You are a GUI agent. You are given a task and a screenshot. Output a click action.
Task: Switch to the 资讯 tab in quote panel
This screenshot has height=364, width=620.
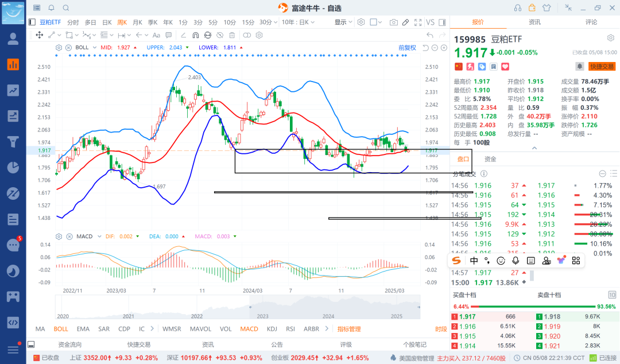click(x=534, y=22)
